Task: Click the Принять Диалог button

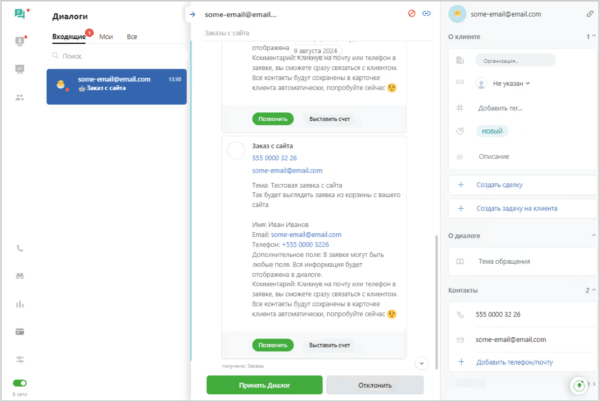Action: pos(264,385)
